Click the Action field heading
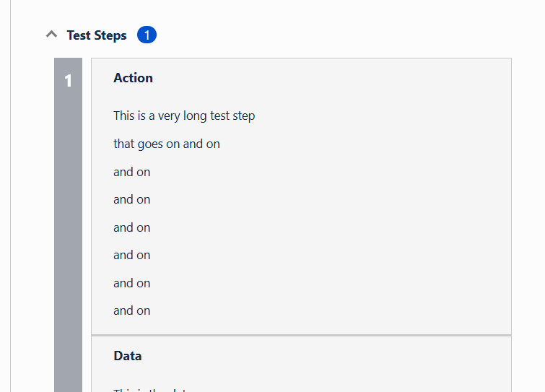This screenshot has width=545, height=392. (x=133, y=78)
